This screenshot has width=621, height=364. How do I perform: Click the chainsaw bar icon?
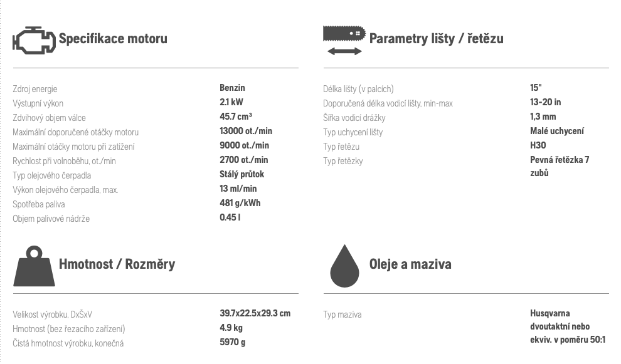344,34
